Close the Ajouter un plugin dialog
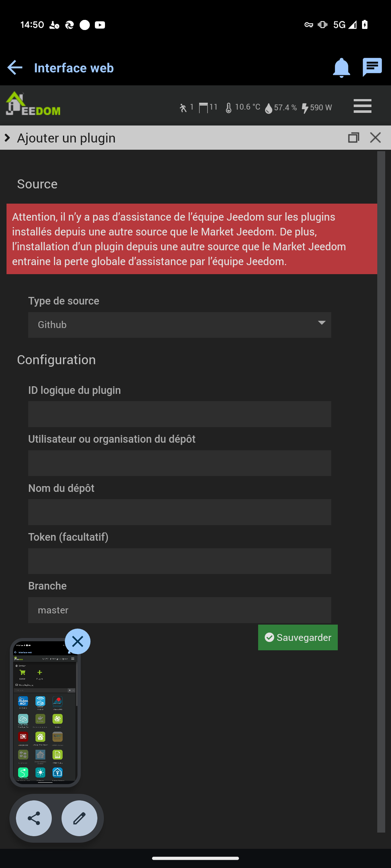This screenshot has height=868, width=391. 375,137
